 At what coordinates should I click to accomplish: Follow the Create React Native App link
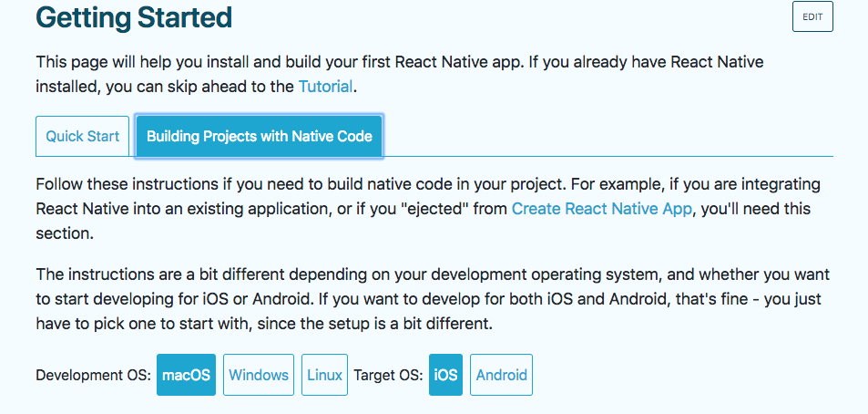coord(602,209)
